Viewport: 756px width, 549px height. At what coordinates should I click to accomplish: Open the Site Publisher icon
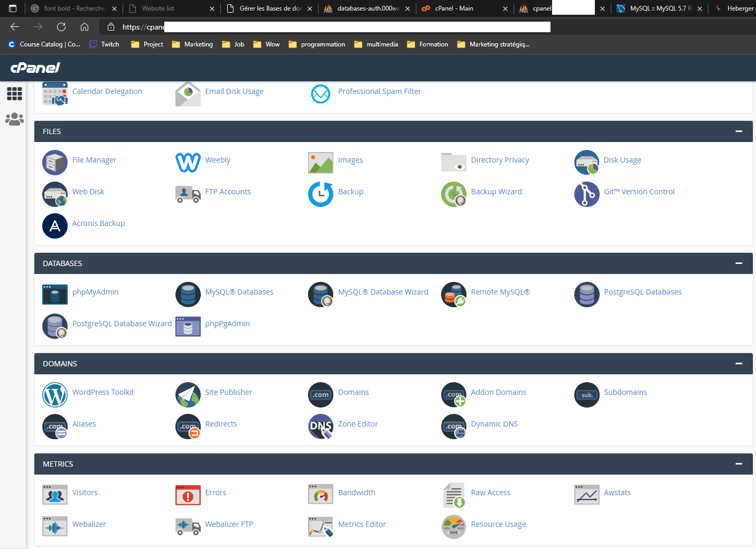(x=188, y=395)
